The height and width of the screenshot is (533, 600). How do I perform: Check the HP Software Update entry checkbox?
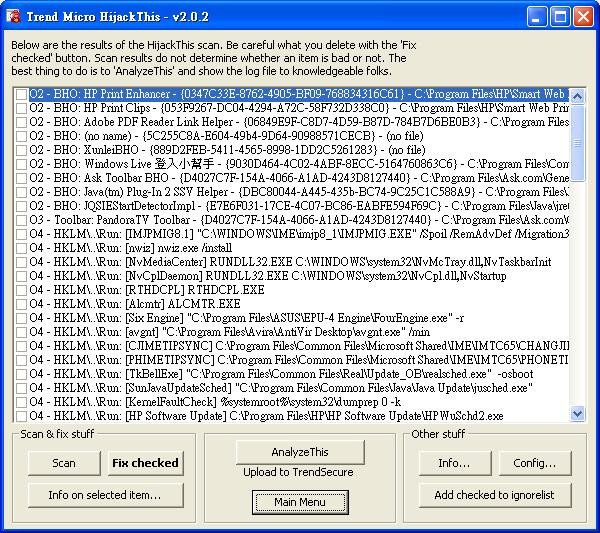(x=21, y=416)
